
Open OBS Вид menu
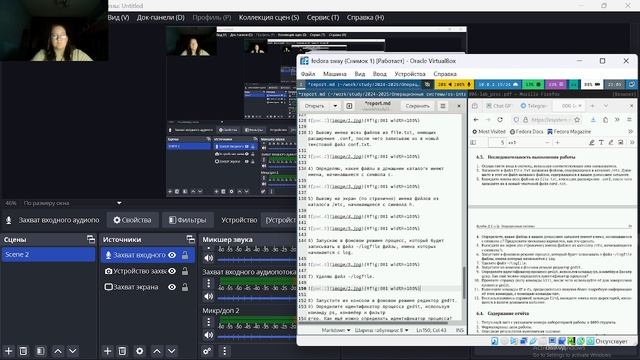[118, 18]
